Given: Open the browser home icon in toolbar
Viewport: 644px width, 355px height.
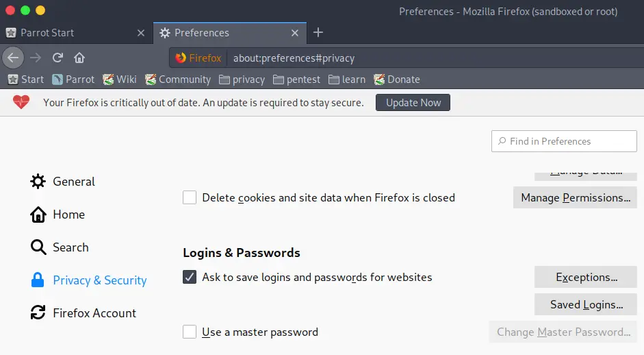Looking at the screenshot, I should coord(79,58).
